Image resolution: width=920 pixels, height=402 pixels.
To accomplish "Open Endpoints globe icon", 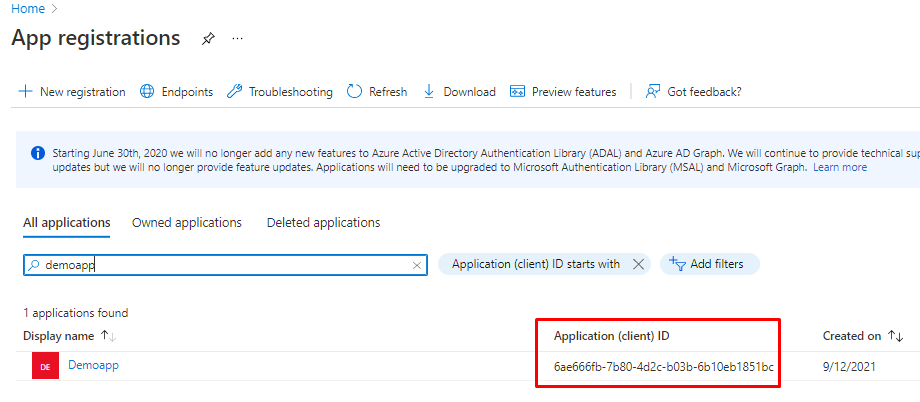I will (x=147, y=92).
